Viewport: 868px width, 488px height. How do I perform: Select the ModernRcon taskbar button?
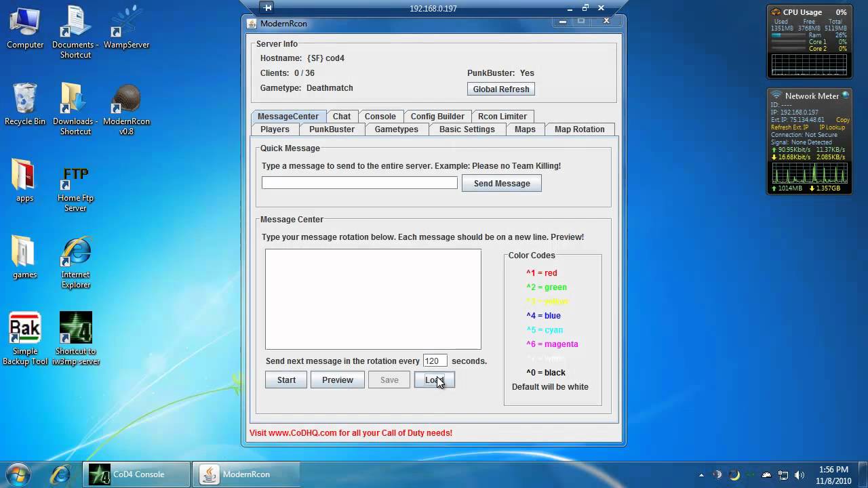245,474
